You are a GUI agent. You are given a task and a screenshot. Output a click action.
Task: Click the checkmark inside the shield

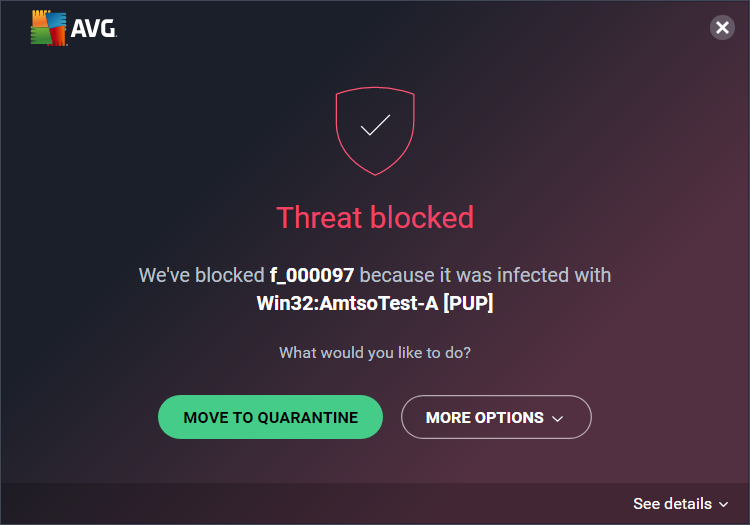click(x=375, y=125)
